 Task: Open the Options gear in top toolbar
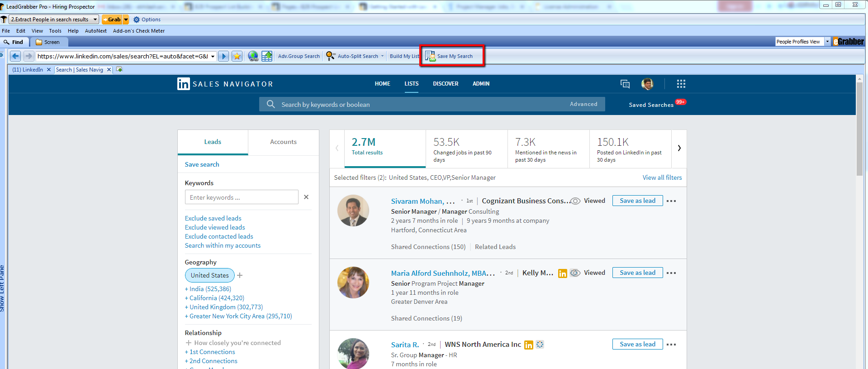(147, 19)
